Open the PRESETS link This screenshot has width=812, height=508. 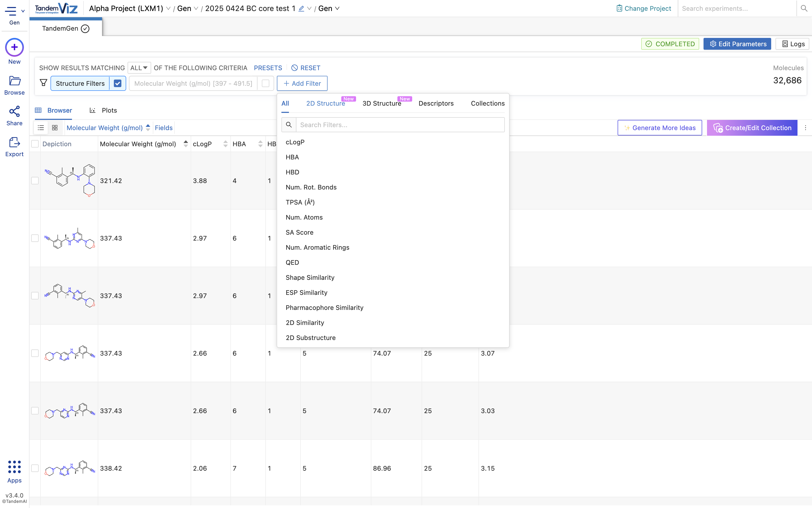pyautogui.click(x=268, y=67)
